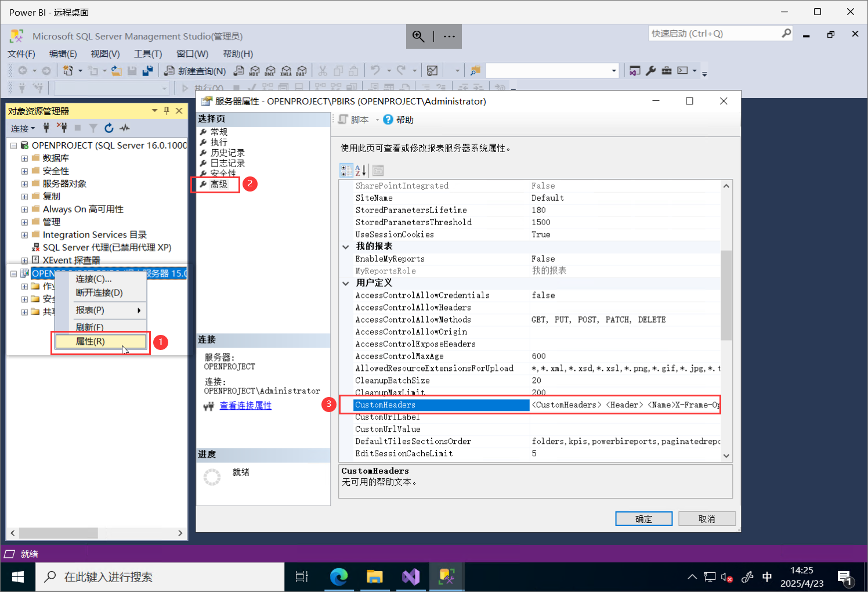Click the Categorized view icon in property grid
Image resolution: width=868 pixels, height=592 pixels.
(346, 171)
